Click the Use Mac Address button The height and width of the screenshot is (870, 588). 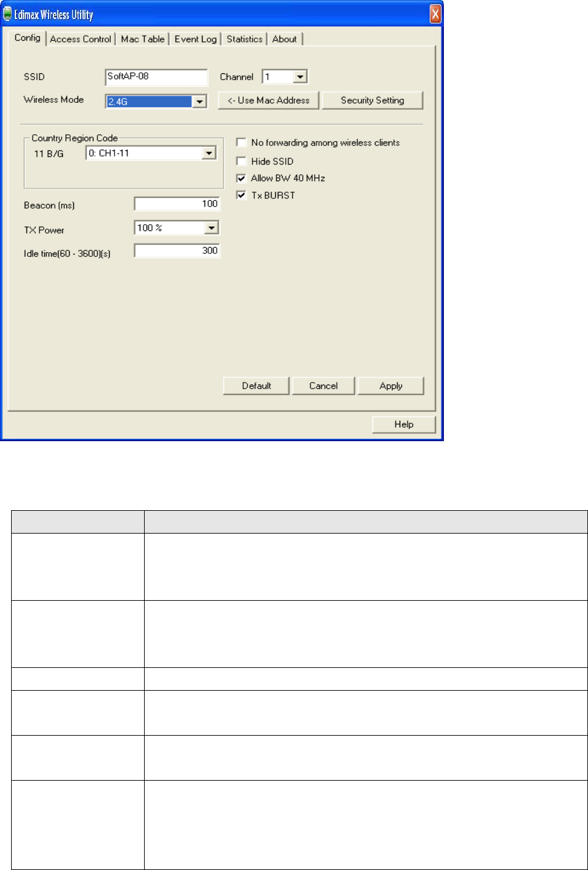[268, 100]
